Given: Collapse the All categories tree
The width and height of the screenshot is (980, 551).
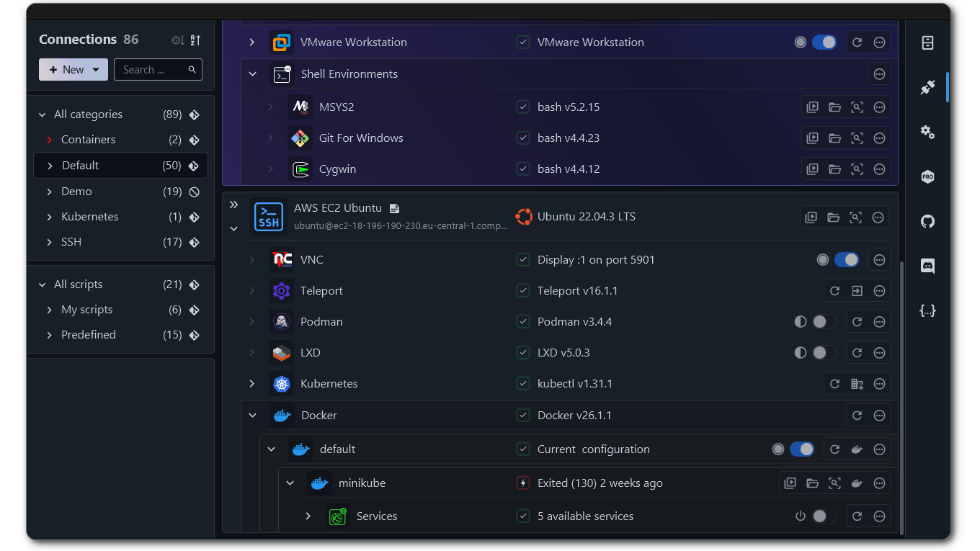Looking at the screenshot, I should pyautogui.click(x=42, y=115).
